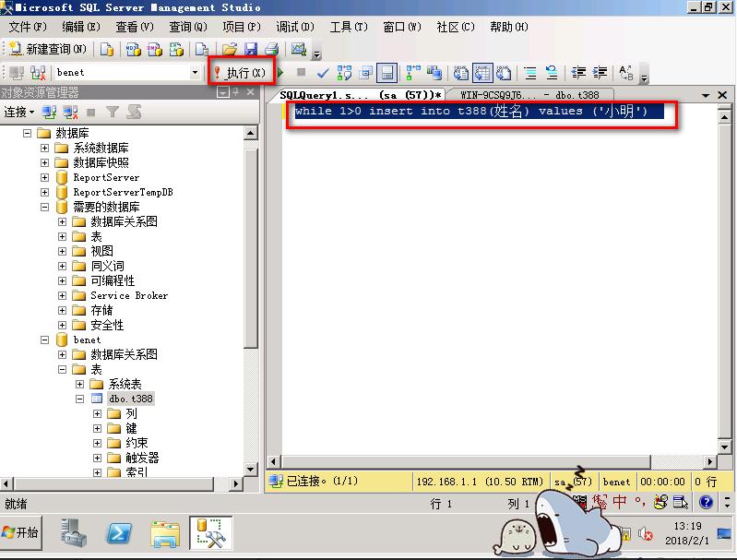Click the Increase Indent icon
This screenshot has height=560, width=737.
pos(600,73)
